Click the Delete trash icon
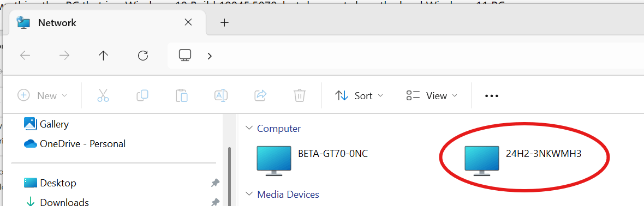 pyautogui.click(x=300, y=95)
